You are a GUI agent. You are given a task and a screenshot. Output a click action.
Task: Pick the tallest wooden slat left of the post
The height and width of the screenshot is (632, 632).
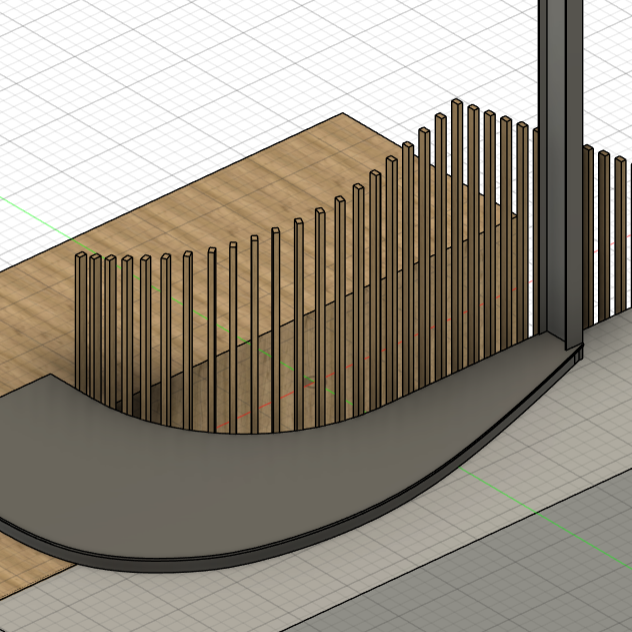pyautogui.click(x=456, y=200)
